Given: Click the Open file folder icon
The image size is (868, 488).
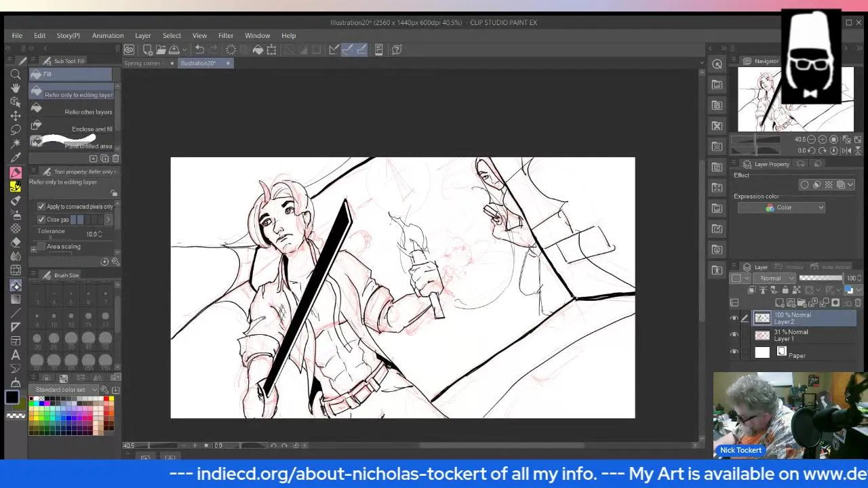Looking at the screenshot, I should coord(161,49).
